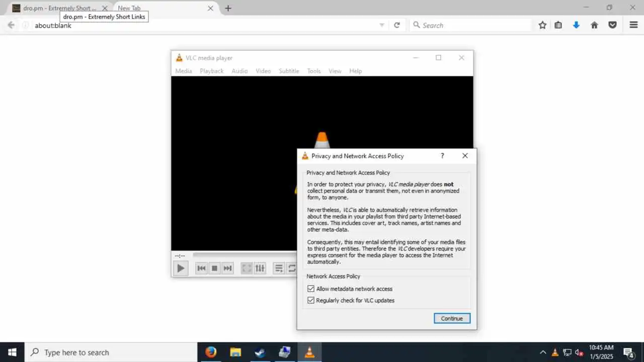Click the Next media button in VLC

point(227,268)
